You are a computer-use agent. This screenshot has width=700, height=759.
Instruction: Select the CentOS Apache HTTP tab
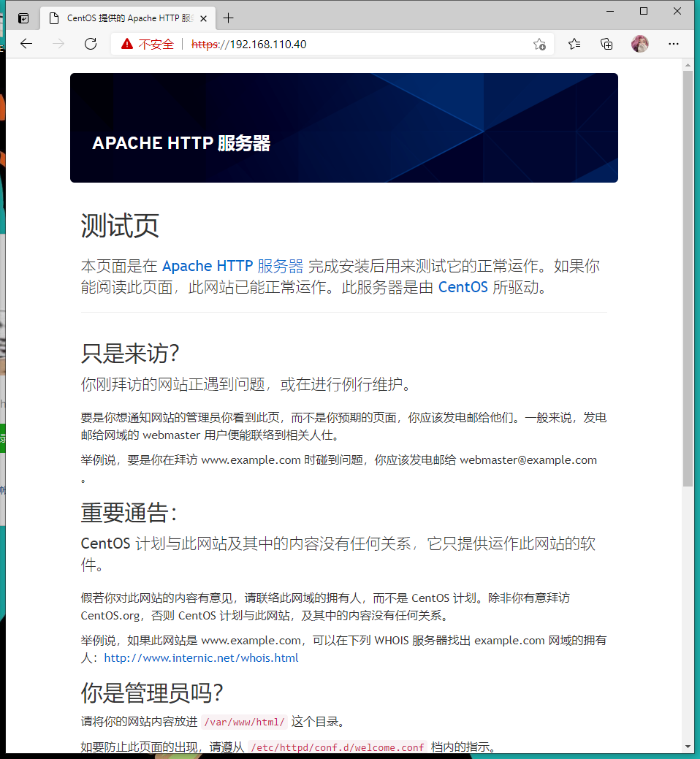(x=129, y=18)
